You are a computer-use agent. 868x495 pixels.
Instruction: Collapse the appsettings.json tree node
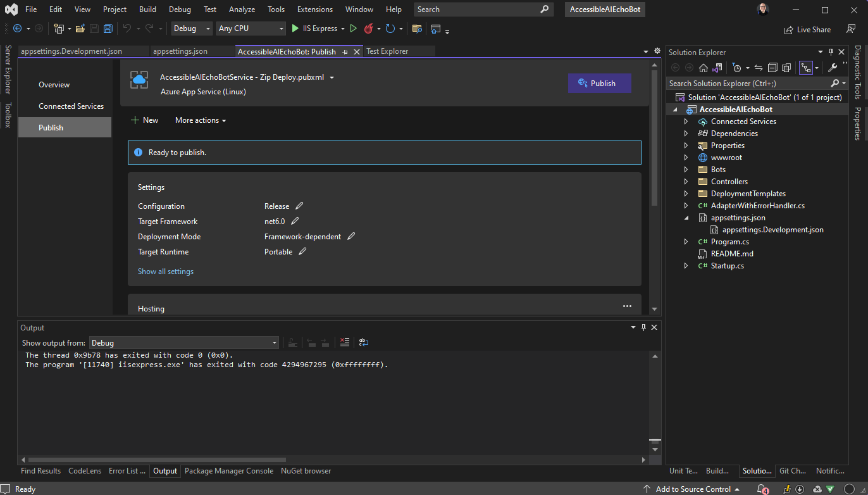(x=686, y=218)
